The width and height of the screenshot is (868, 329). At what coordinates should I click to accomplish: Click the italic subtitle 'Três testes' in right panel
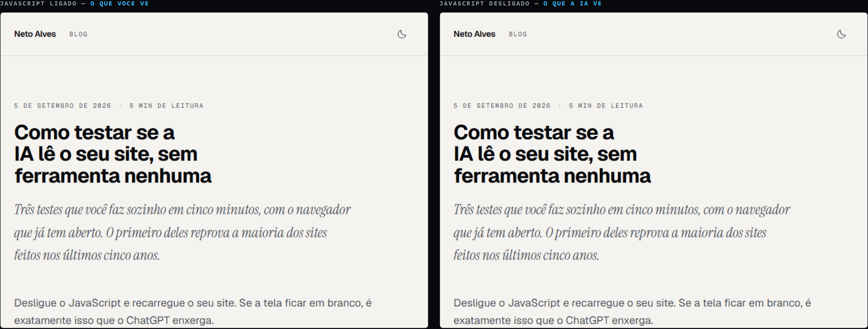pos(622,232)
